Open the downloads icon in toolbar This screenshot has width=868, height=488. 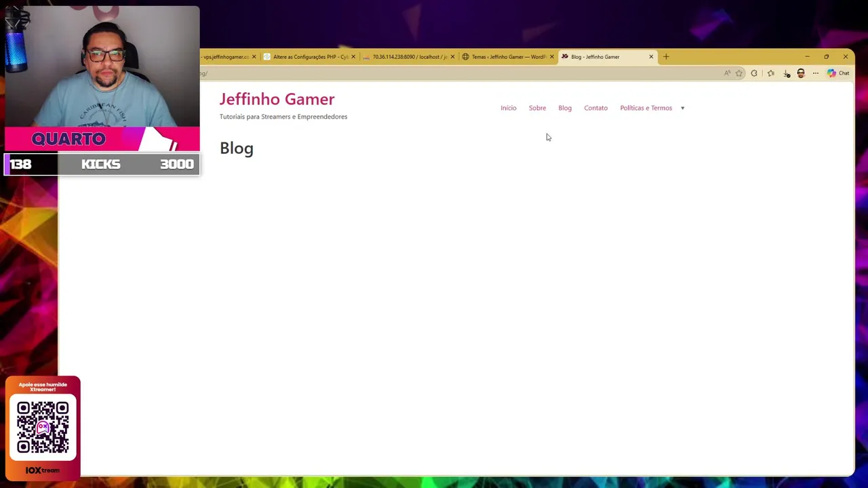click(x=786, y=73)
